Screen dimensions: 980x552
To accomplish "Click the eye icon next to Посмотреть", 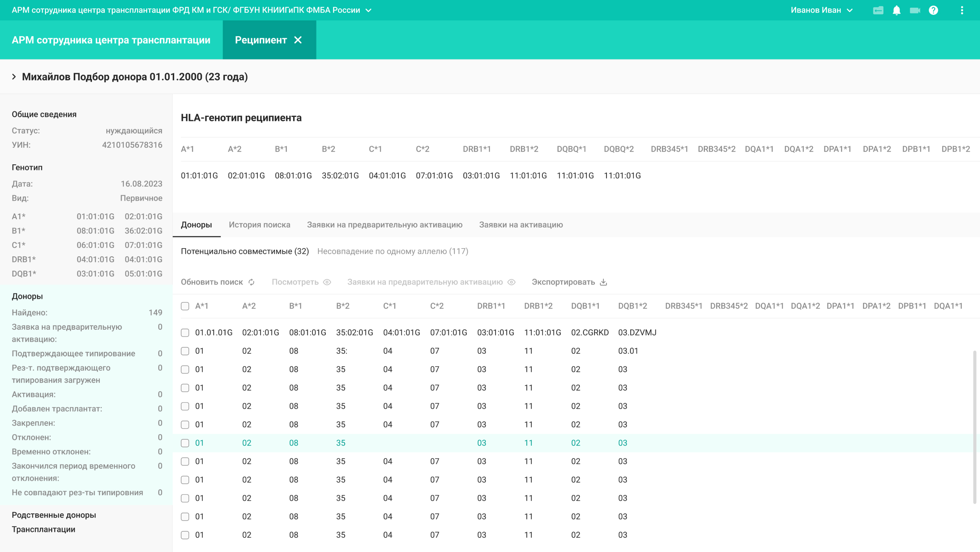I will tap(327, 282).
